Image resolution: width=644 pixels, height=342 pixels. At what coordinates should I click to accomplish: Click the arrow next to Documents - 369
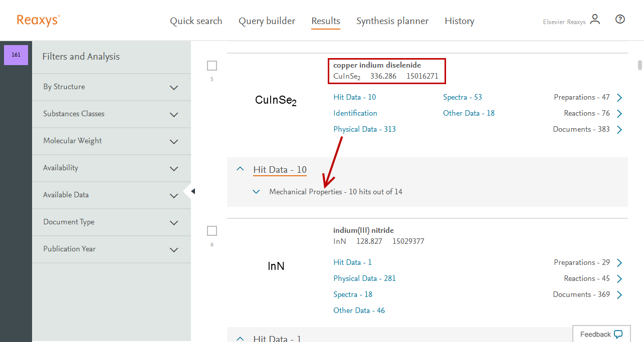point(619,295)
